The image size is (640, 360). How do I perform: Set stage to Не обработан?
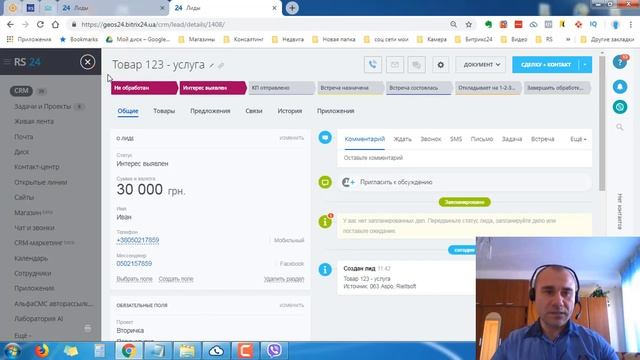tap(144, 88)
